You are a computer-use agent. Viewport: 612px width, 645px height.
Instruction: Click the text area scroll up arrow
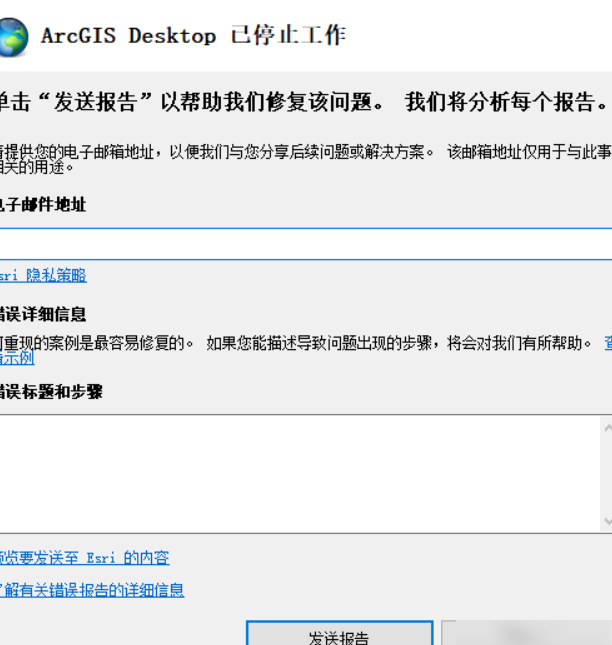pos(607,429)
